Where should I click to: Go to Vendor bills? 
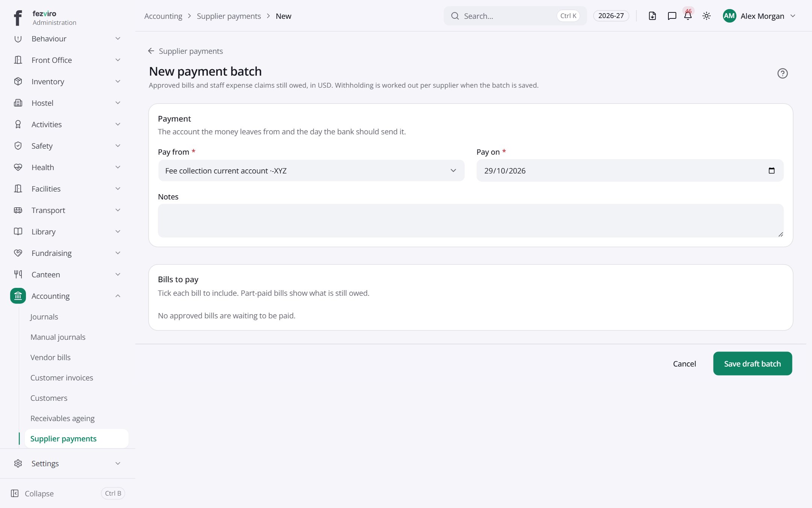pyautogui.click(x=50, y=357)
